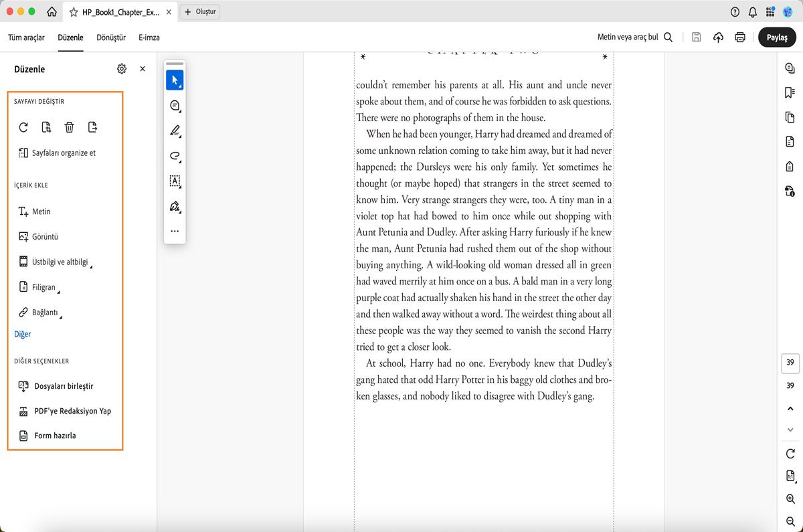
Task: Expand the Bağlantı link options
Action: 39,313
